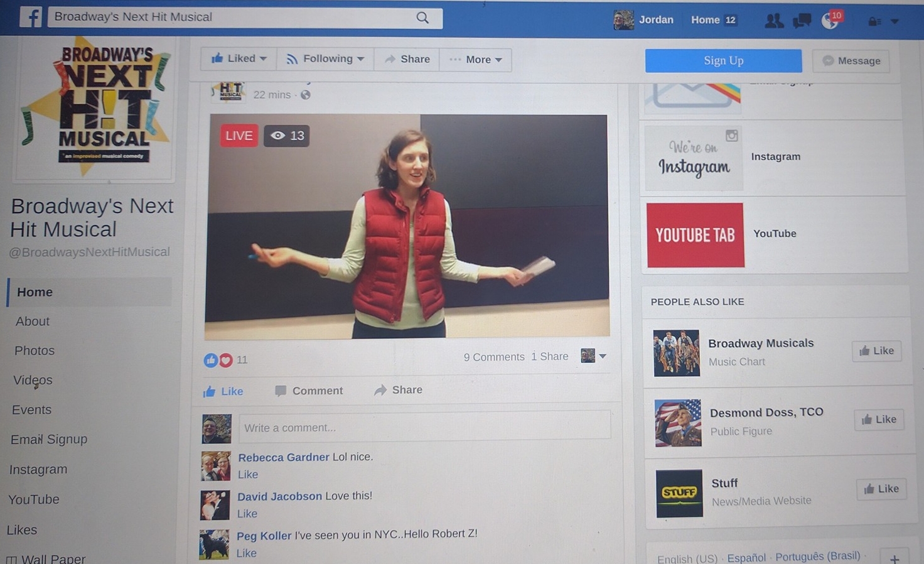Click the Message button
Screen dimensions: 924x564
[851, 61]
